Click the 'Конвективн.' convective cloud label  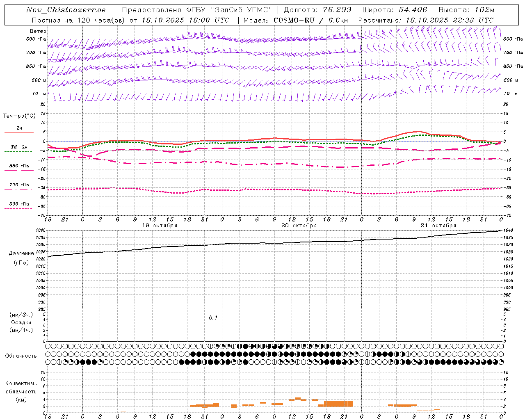(x=21, y=383)
